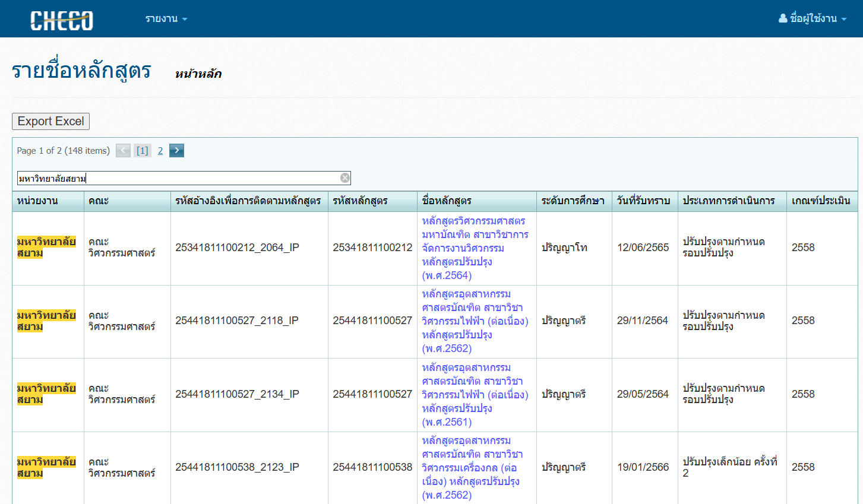This screenshot has width=863, height=504.
Task: Open the วิศวกรรมเครื่องกล curriculum link
Action: 472,468
